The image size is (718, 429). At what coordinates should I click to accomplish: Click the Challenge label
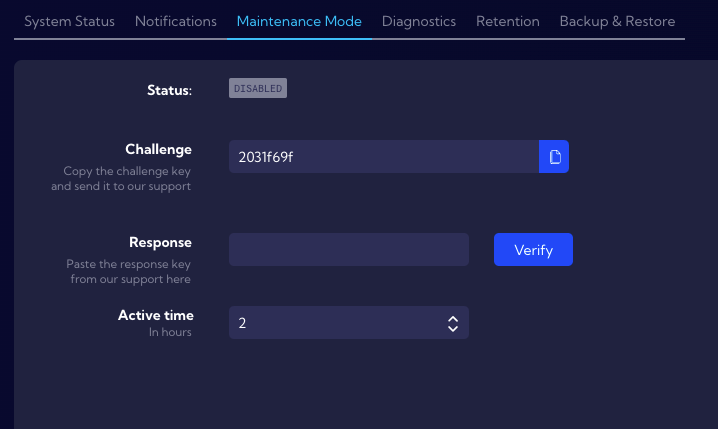158,149
